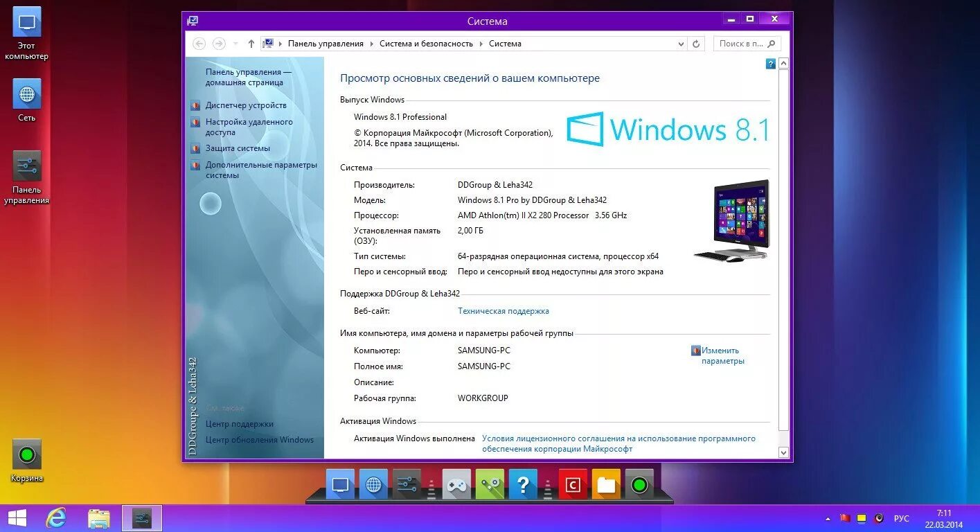This screenshot has height=532, width=980.
Task: Open the orange folder icon in the dock
Action: [606, 484]
